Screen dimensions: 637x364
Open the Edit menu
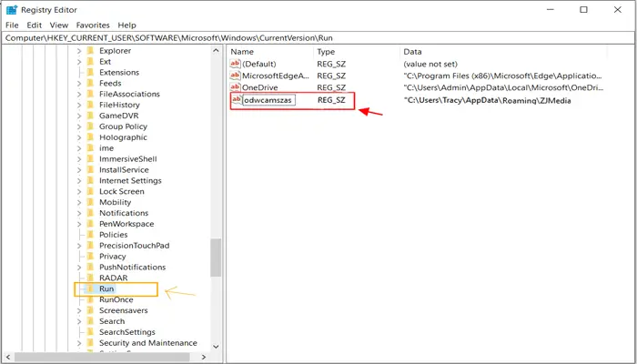click(x=35, y=25)
